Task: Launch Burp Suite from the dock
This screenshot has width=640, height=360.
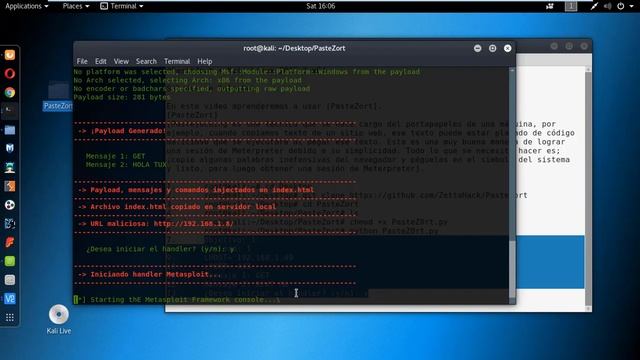Action: 10,186
